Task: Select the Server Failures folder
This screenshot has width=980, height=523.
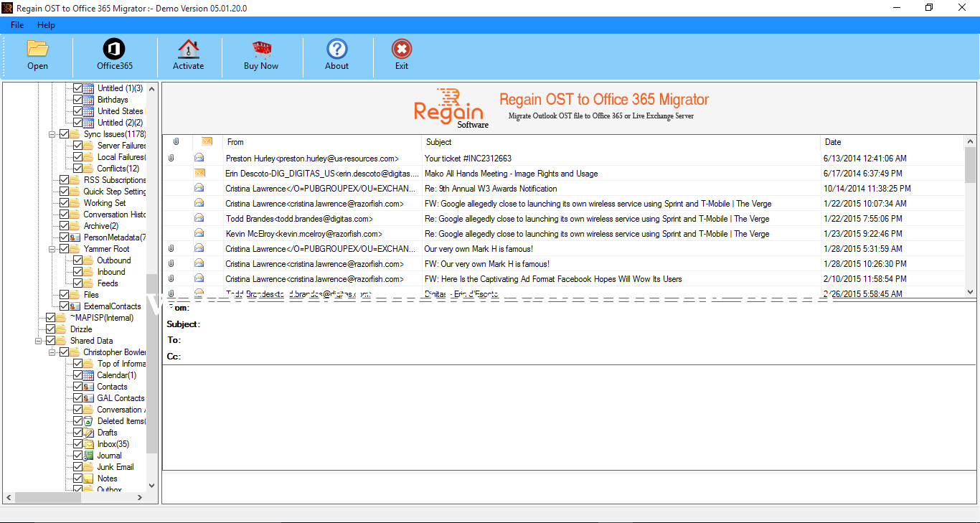Action: (x=121, y=146)
